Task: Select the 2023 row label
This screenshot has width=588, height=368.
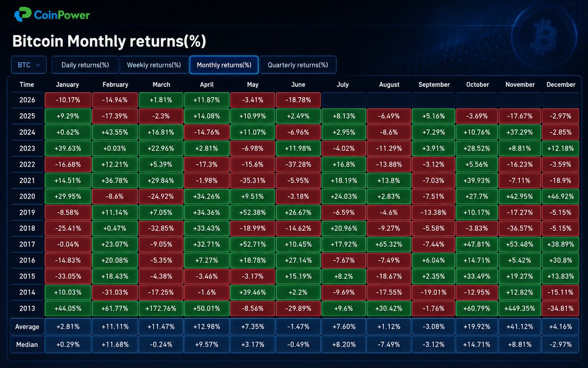Action: coord(27,148)
